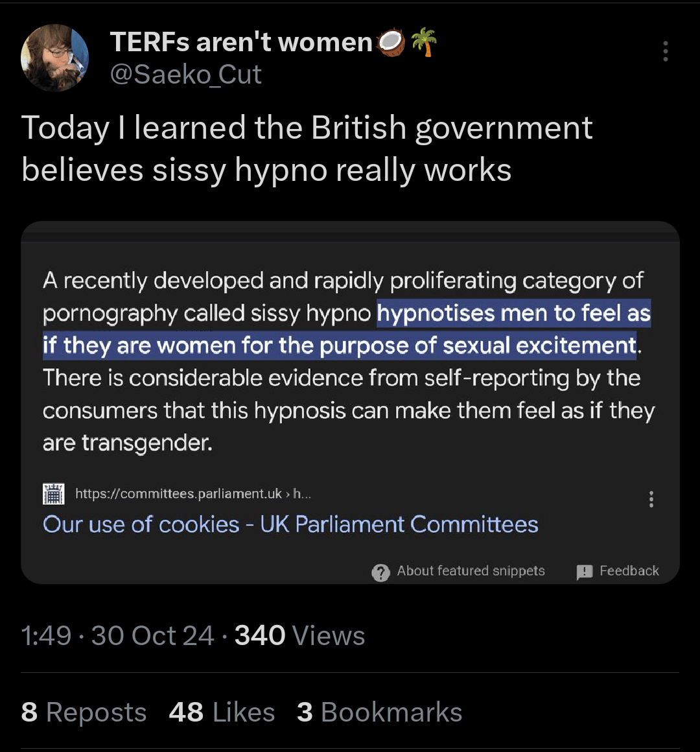This screenshot has width=700, height=752.
Task: Click the tweet text about the British government
Action: pyautogui.click(x=307, y=148)
